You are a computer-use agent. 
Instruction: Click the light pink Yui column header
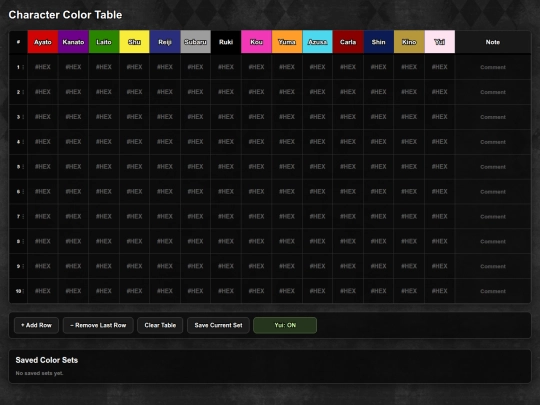[439, 42]
